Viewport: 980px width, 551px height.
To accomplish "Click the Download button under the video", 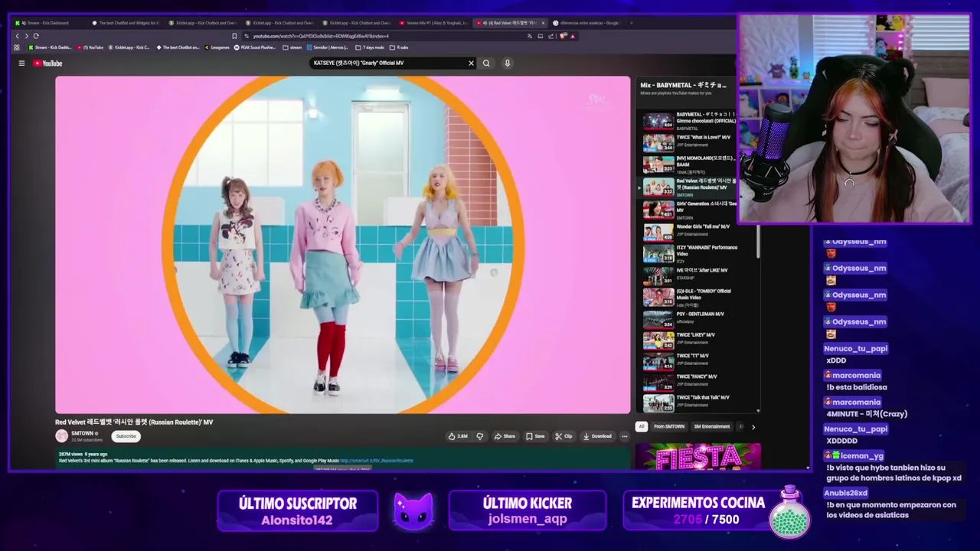I will (597, 436).
